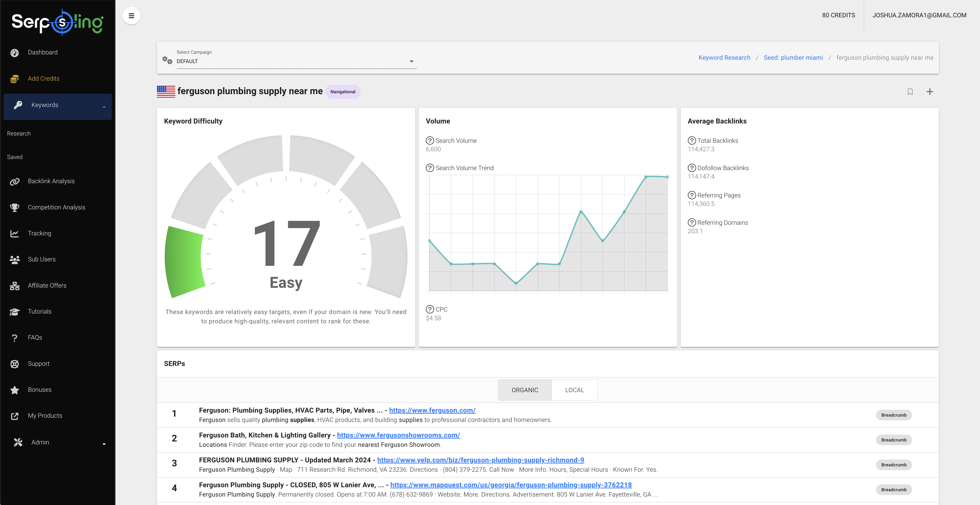This screenshot has height=505, width=980.
Task: Click the Dofollow Backlinks help icon
Action: click(692, 168)
